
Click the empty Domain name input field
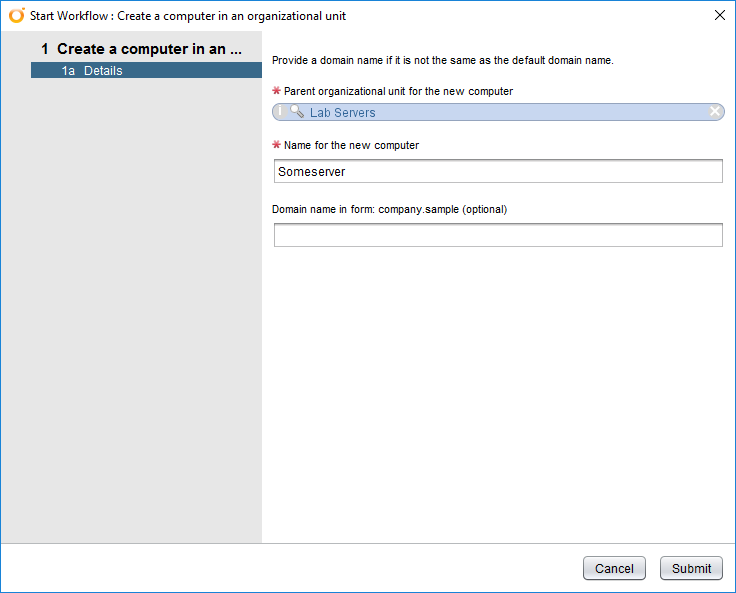[x=497, y=235]
